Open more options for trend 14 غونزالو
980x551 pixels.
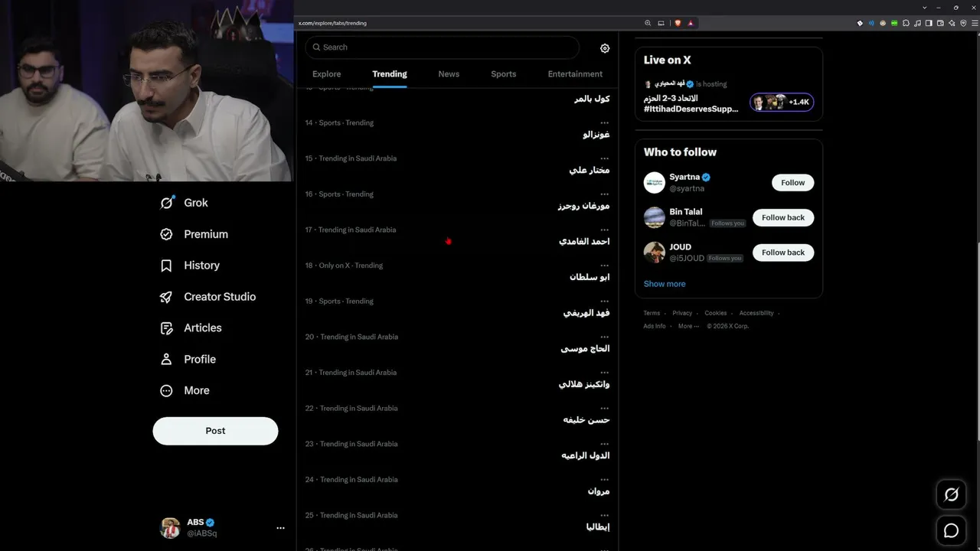pos(604,122)
